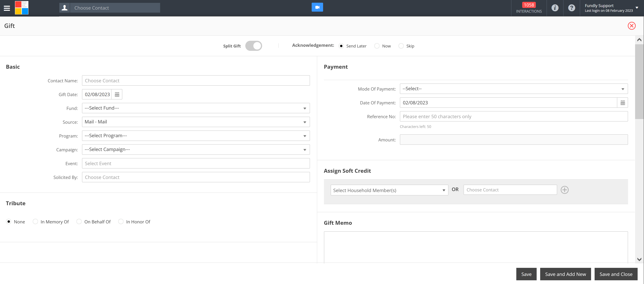Open the Date Of Payment calendar picker
The image size is (644, 284).
coord(622,102)
